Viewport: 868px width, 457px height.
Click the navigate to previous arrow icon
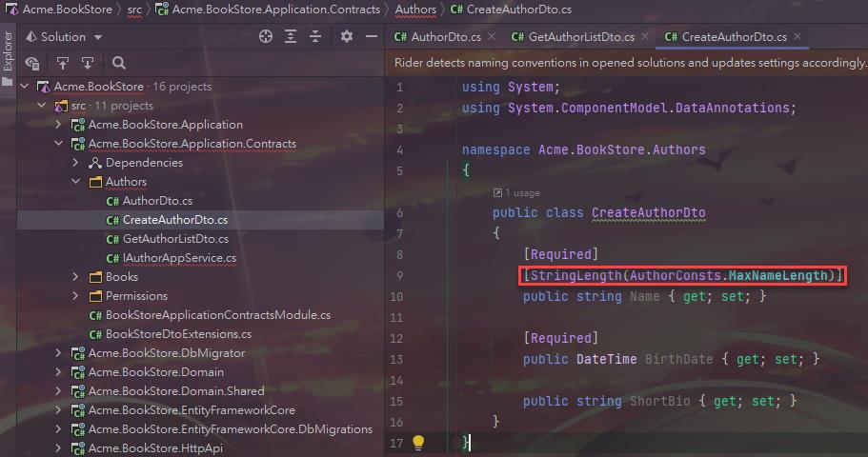63,64
